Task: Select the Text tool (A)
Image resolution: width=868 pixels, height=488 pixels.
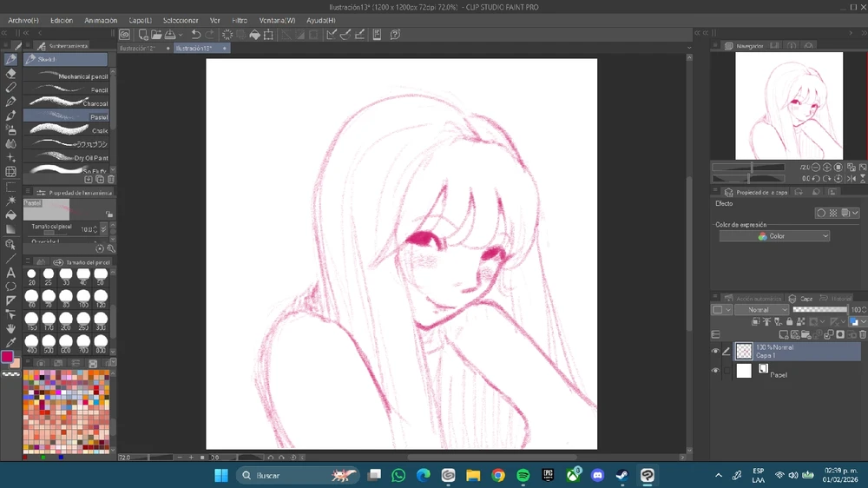Action: 10,272
